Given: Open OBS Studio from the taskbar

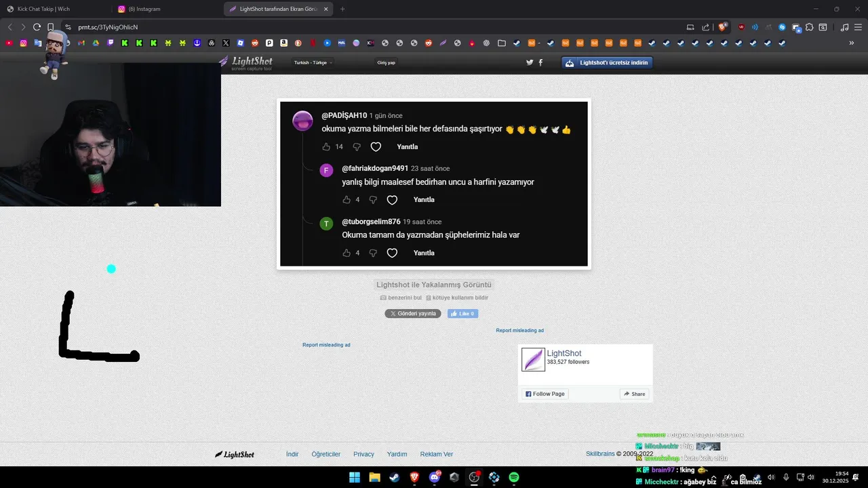Looking at the screenshot, I should tap(474, 477).
